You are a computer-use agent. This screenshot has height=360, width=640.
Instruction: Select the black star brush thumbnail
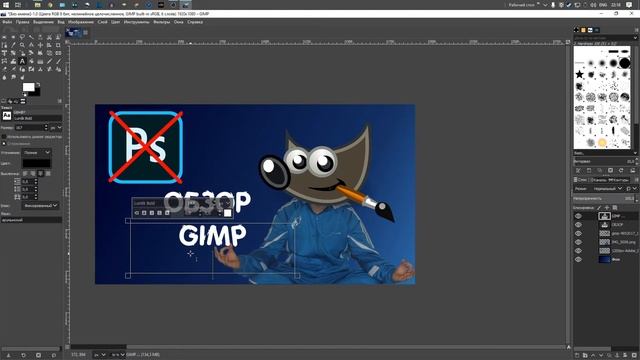[x=579, y=74]
